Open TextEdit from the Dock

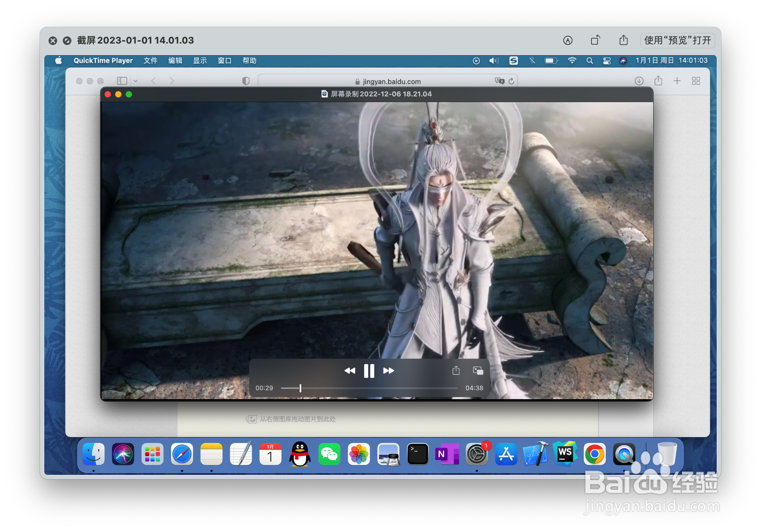241,453
